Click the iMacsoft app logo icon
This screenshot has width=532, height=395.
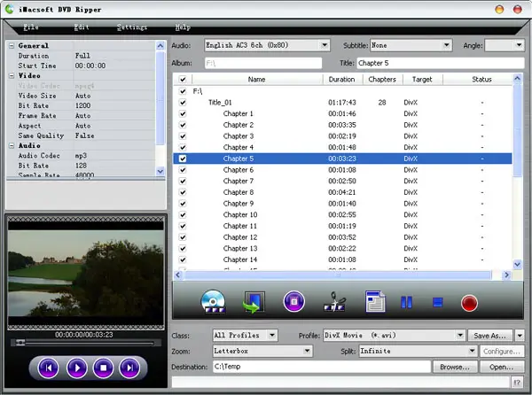pyautogui.click(x=10, y=9)
